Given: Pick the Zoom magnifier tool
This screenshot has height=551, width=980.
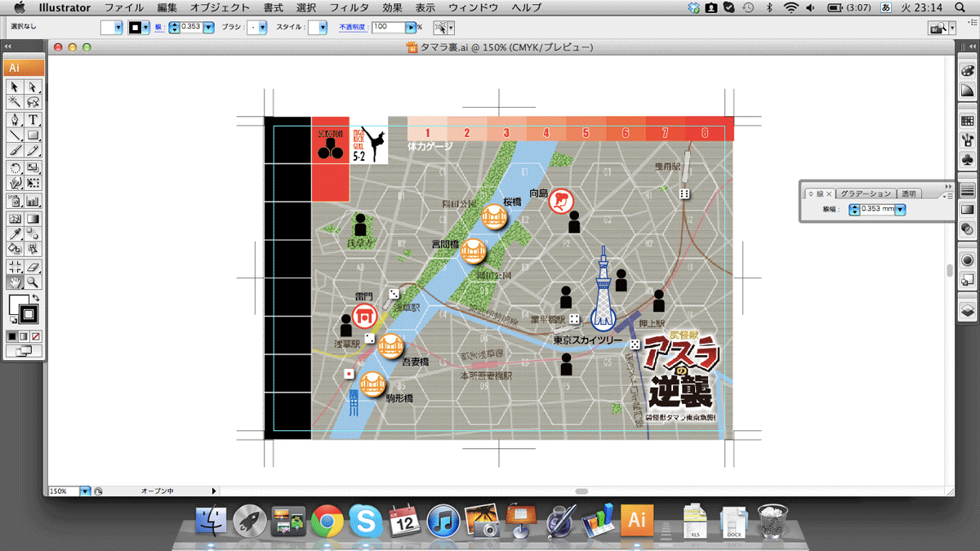Looking at the screenshot, I should pyautogui.click(x=33, y=282).
